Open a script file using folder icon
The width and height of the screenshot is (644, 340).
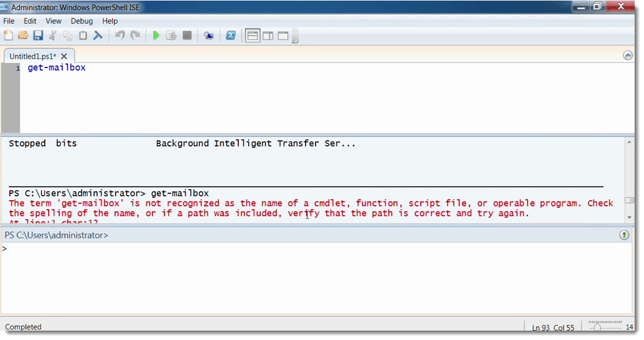point(23,36)
